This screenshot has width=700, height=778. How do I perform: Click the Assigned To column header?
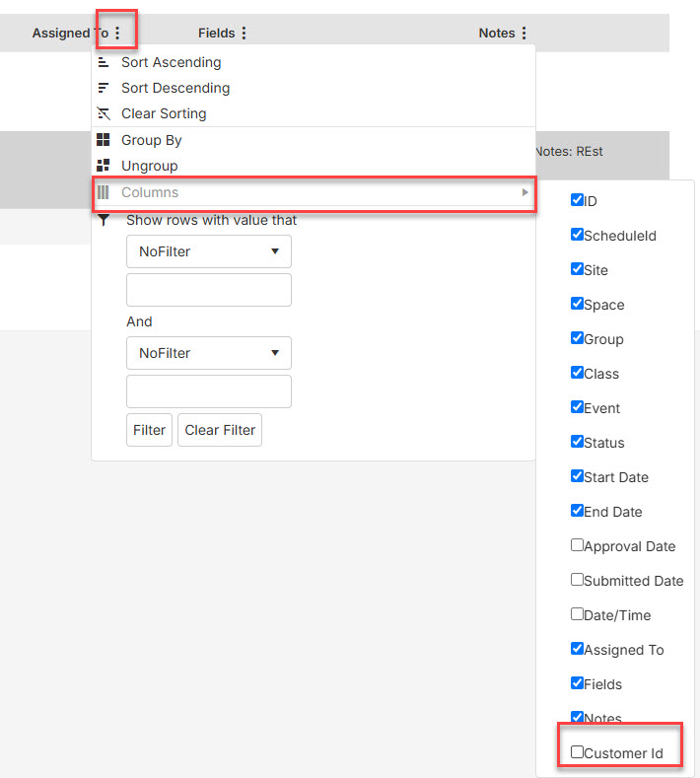pos(70,34)
